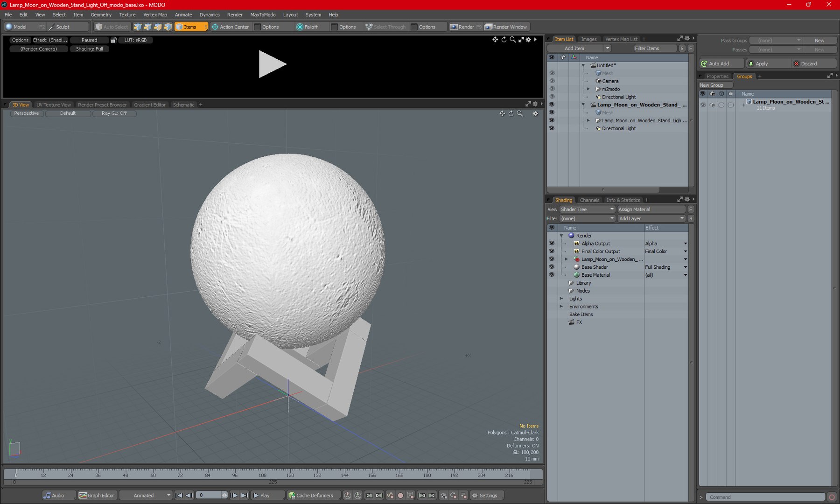The height and width of the screenshot is (504, 840).
Task: Expand the m2modo item
Action: 588,89
